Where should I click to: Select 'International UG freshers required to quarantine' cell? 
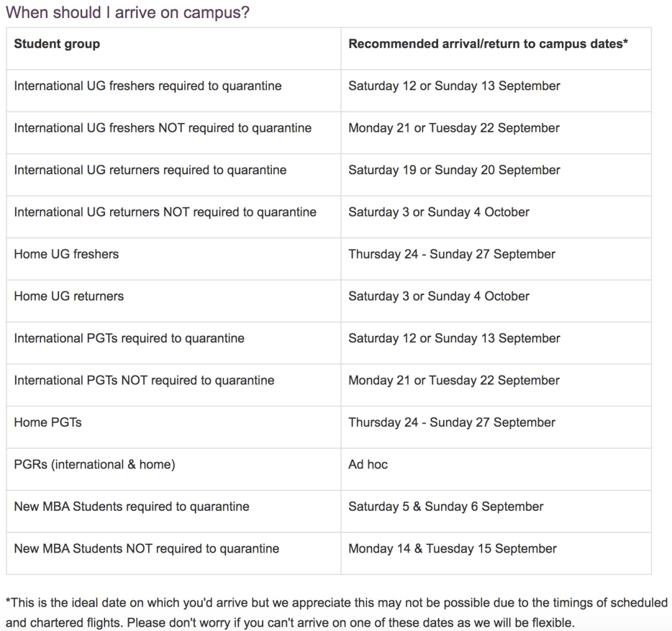[x=147, y=86]
